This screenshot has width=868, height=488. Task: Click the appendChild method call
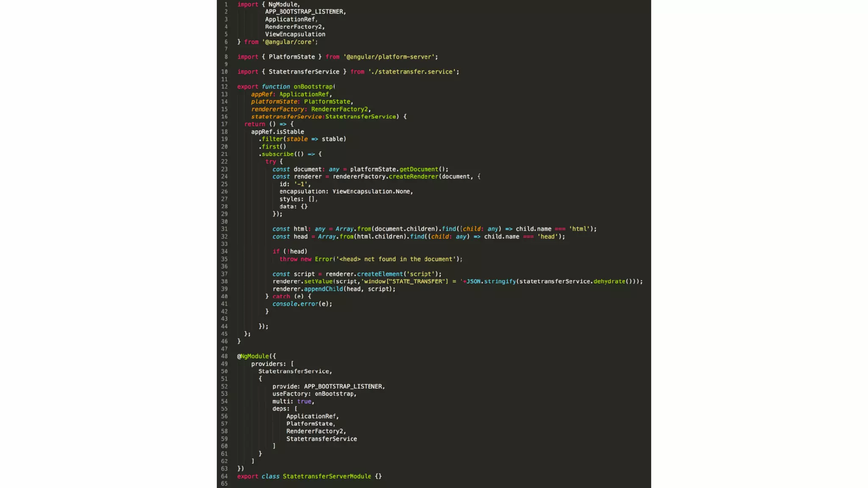(x=323, y=289)
